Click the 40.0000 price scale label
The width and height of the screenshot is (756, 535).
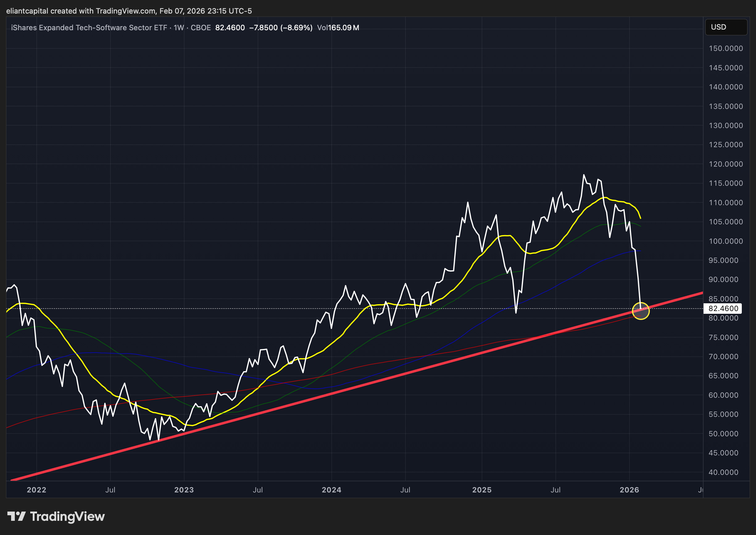point(723,472)
